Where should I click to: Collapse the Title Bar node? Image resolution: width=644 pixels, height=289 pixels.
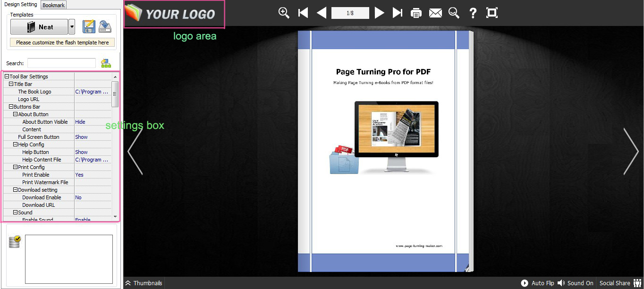(x=11, y=84)
